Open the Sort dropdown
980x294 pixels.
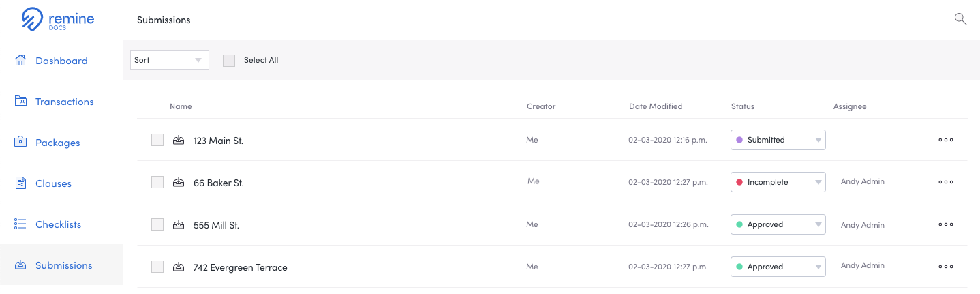[x=170, y=60]
